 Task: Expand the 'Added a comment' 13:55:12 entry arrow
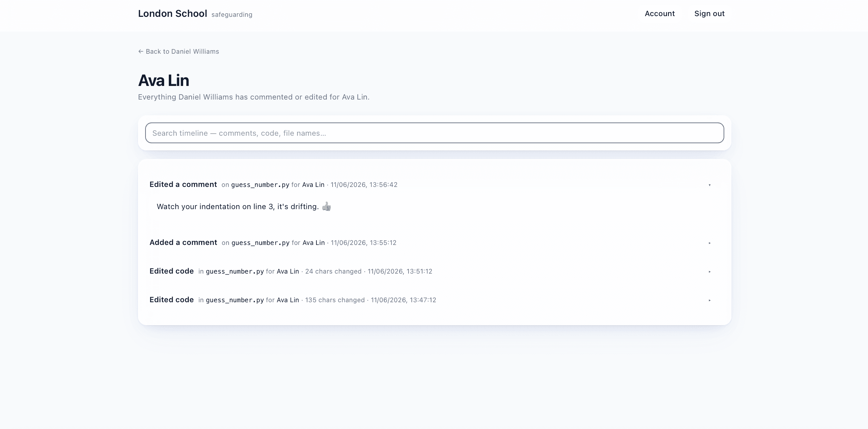click(709, 243)
